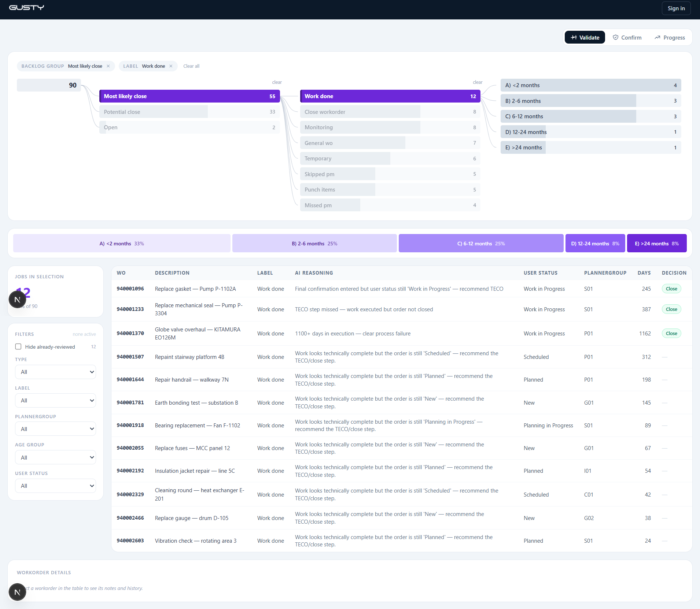The width and height of the screenshot is (700, 609).
Task: Open the Age Group filter dropdown
Action: coord(55,457)
